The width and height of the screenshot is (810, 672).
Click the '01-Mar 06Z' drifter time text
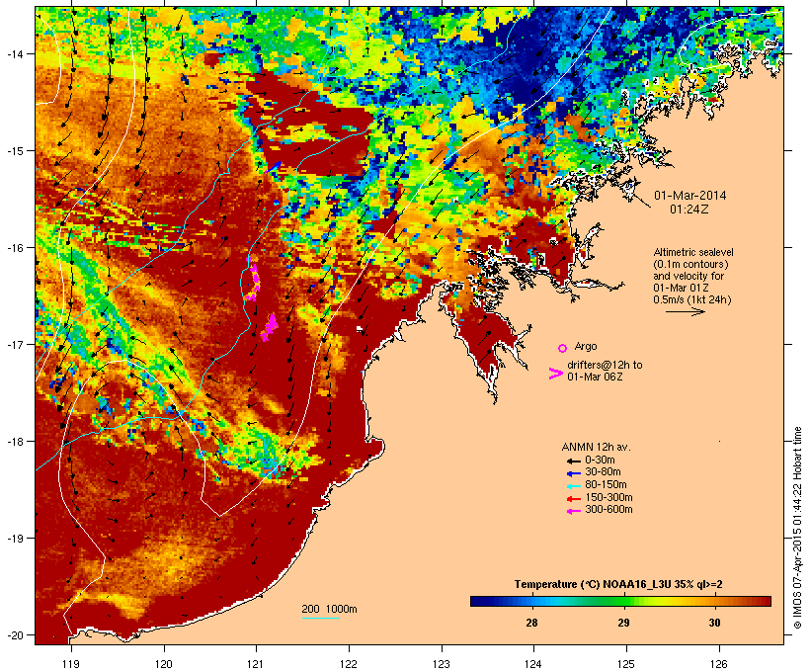click(595, 377)
